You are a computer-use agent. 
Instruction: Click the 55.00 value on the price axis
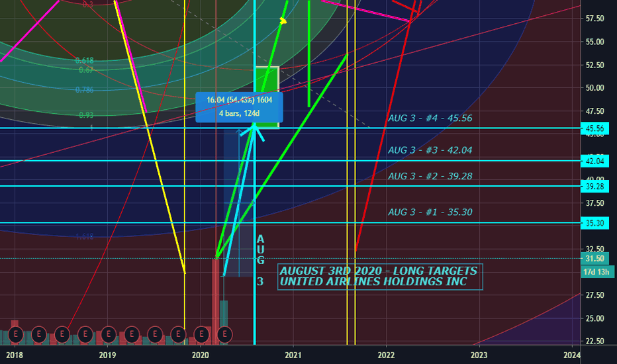coord(594,42)
